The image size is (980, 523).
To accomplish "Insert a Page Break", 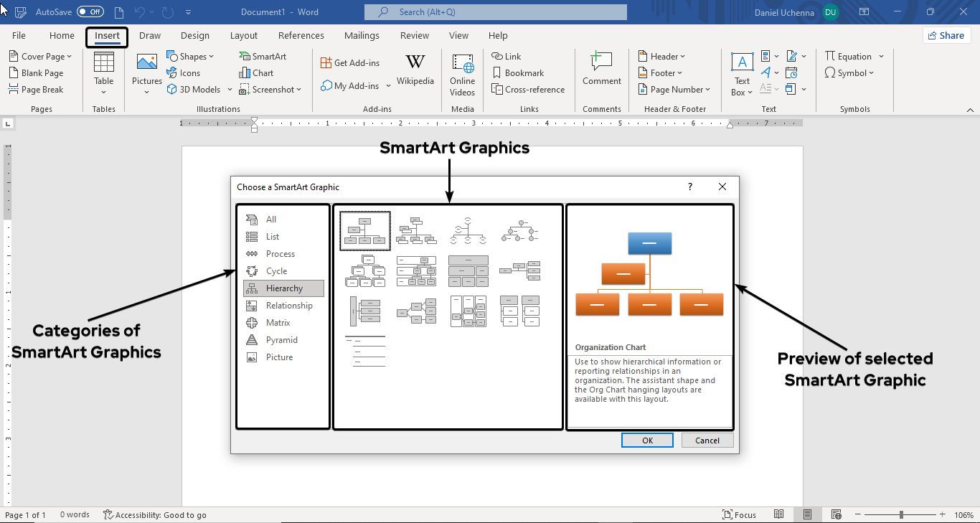I will pos(36,90).
